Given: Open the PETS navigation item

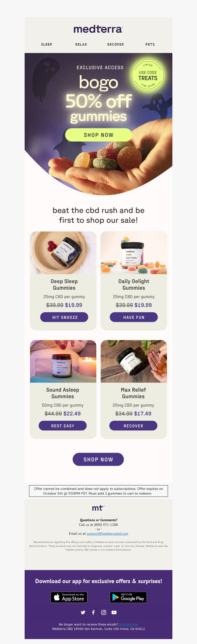Looking at the screenshot, I should [x=150, y=44].
